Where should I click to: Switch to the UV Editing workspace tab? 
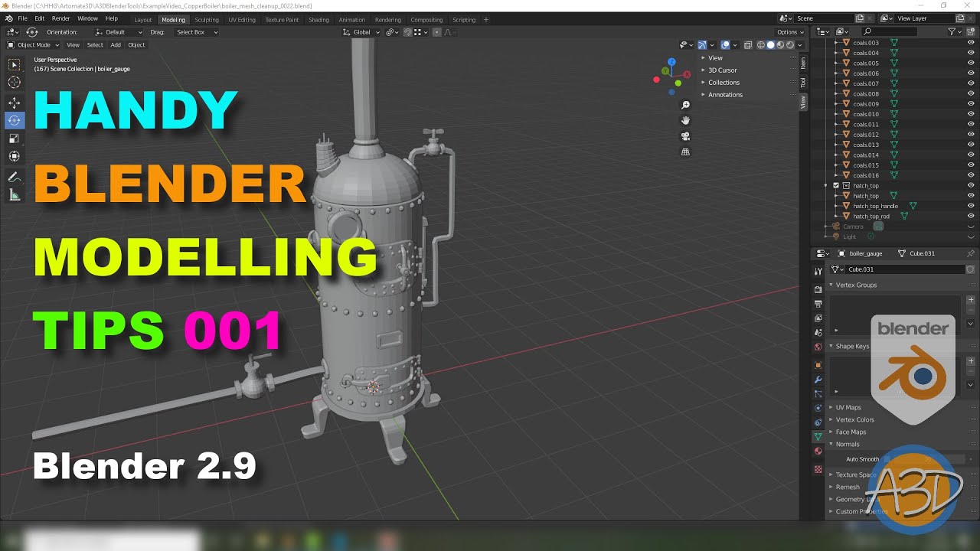click(x=242, y=20)
